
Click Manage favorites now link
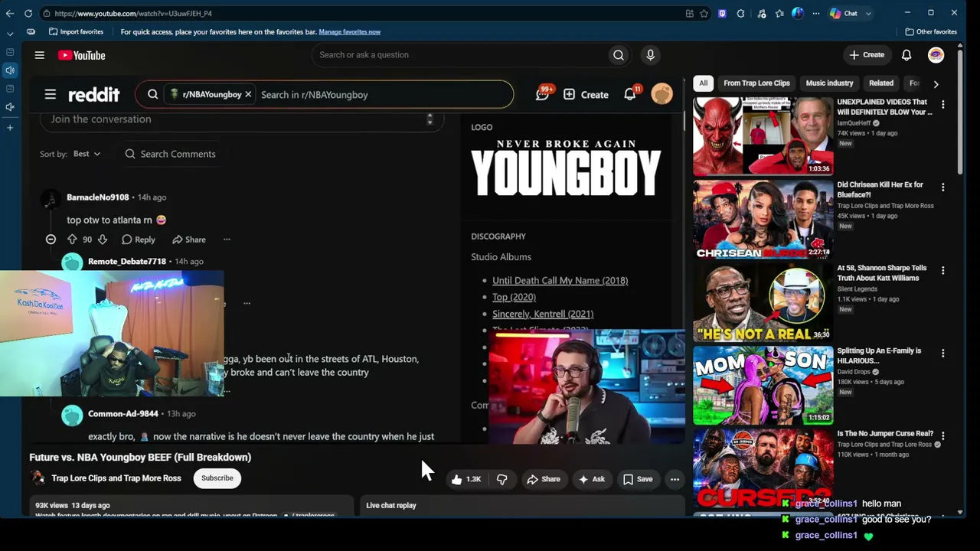click(x=349, y=32)
